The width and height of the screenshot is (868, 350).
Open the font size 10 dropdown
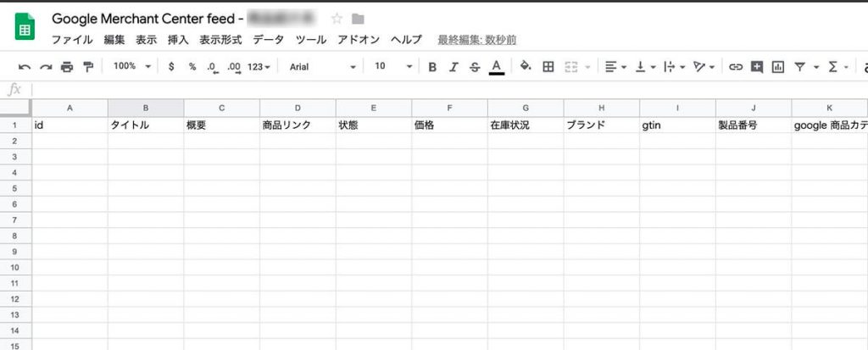pos(393,66)
